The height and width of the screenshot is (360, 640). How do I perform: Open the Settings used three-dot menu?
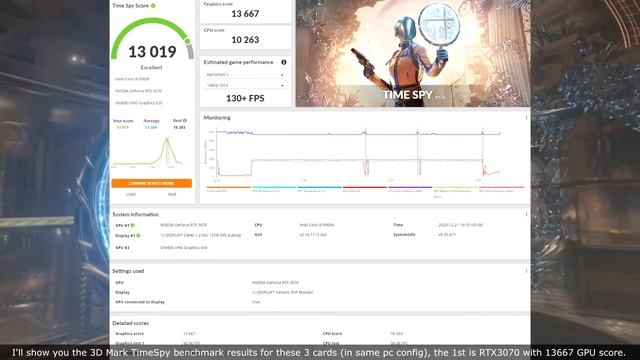click(x=526, y=271)
